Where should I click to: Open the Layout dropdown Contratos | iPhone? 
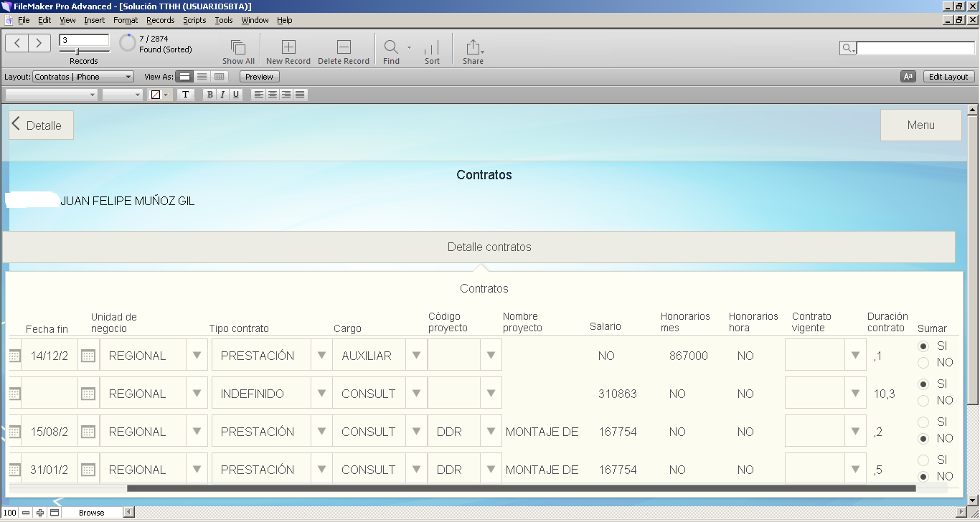tap(83, 77)
